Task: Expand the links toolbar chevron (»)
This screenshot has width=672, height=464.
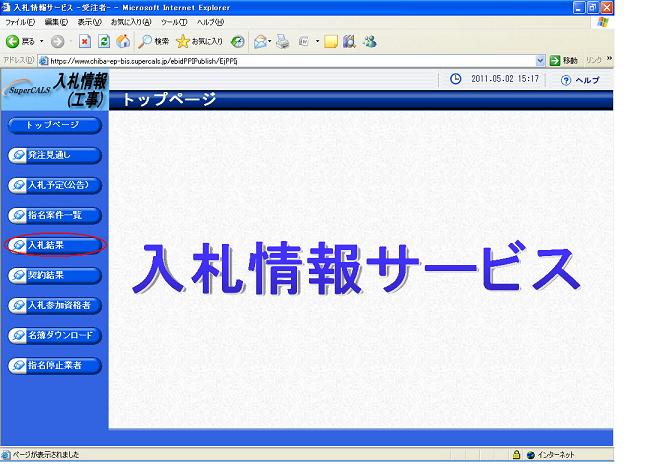Action: click(x=609, y=58)
